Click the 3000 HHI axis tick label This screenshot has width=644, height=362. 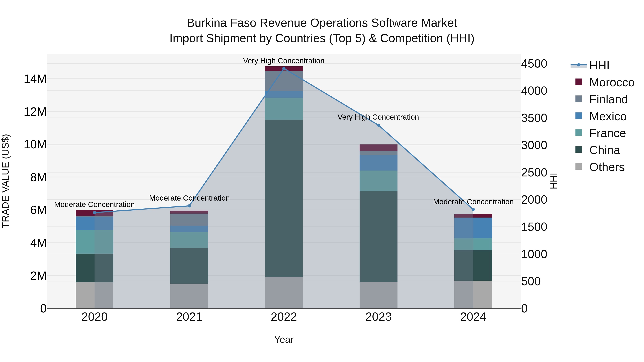coord(534,145)
